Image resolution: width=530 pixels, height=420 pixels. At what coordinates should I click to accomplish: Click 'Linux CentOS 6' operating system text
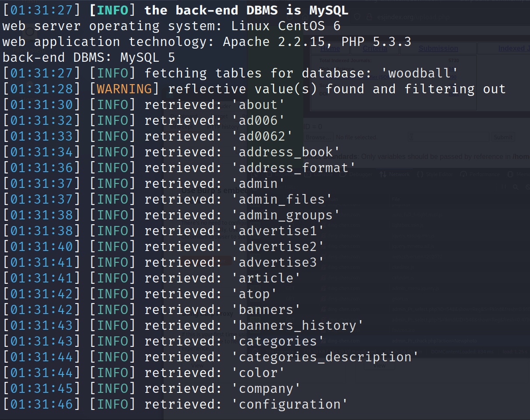point(285,26)
